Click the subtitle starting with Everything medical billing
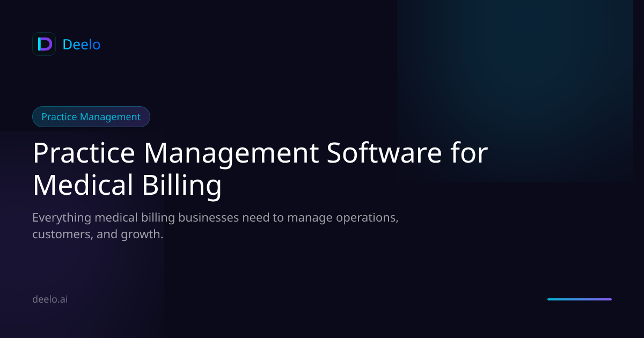The image size is (644, 338). 215,226
